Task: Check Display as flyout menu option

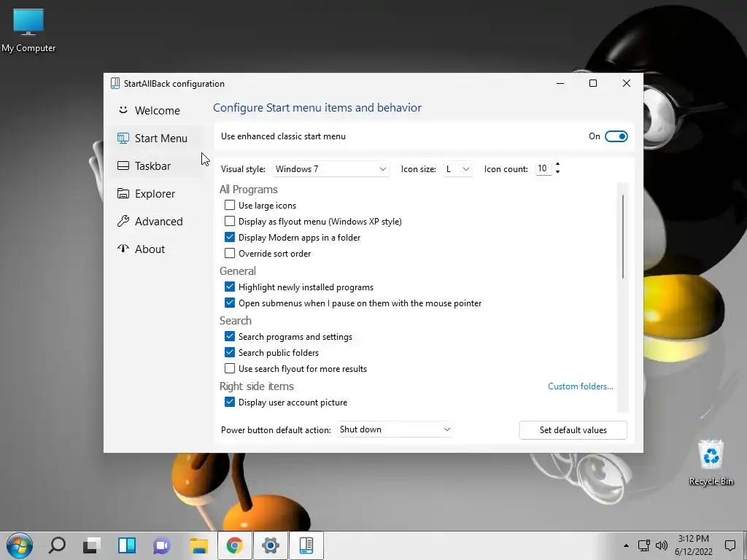Action: (230, 222)
